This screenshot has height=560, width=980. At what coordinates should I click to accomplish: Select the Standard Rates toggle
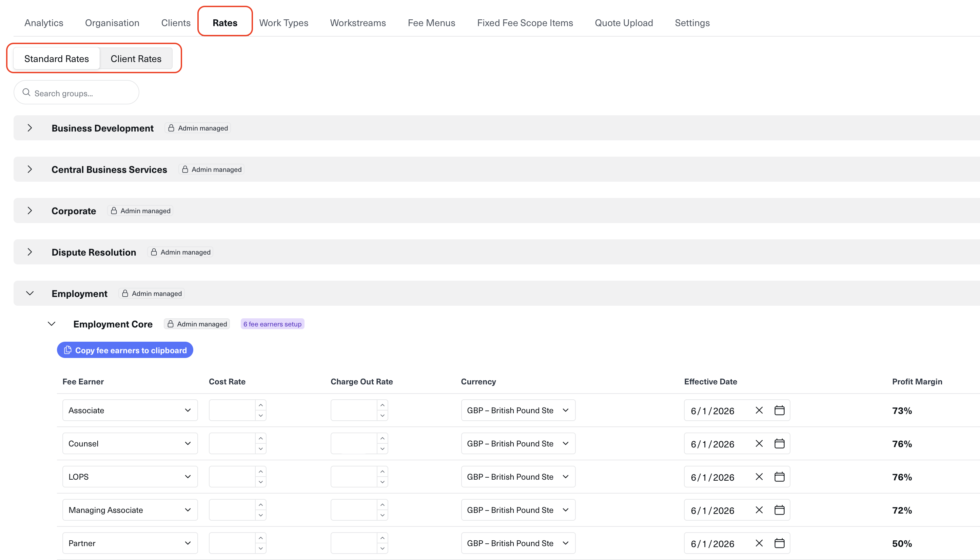[x=57, y=59]
